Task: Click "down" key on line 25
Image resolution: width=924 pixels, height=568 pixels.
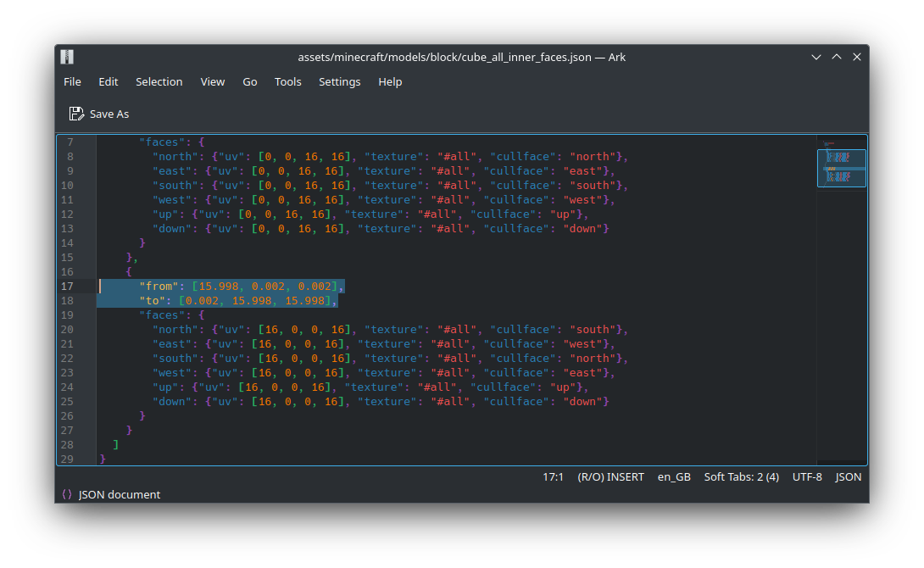Action: [x=172, y=402]
